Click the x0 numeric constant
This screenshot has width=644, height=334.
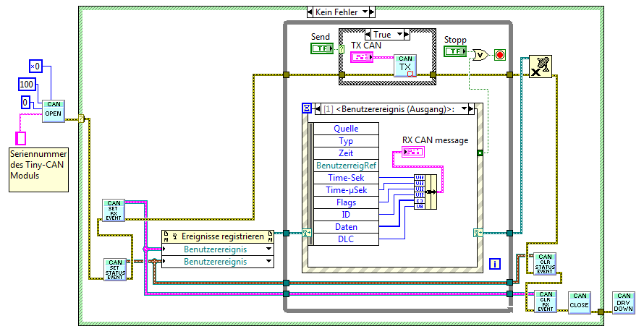point(35,66)
